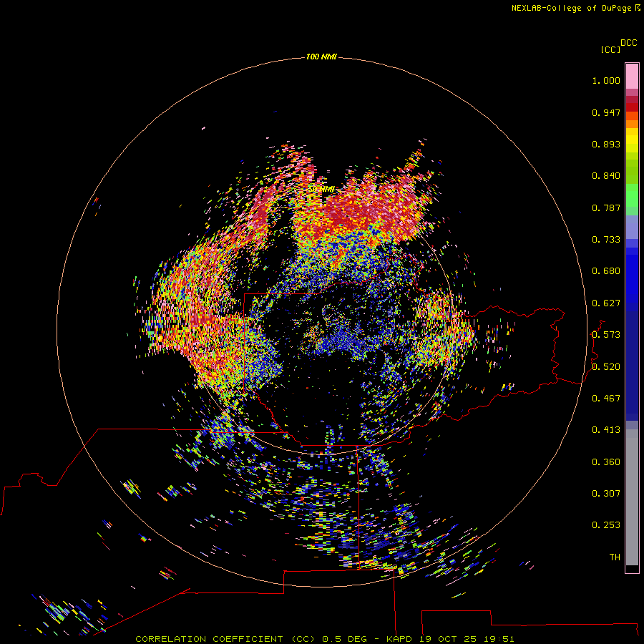Click the 19:51 timestamp in the caption
Screen dimensions: 644x644
498,639
